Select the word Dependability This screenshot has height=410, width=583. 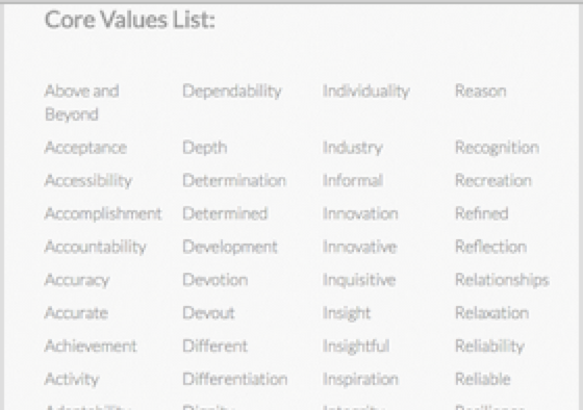tap(232, 91)
